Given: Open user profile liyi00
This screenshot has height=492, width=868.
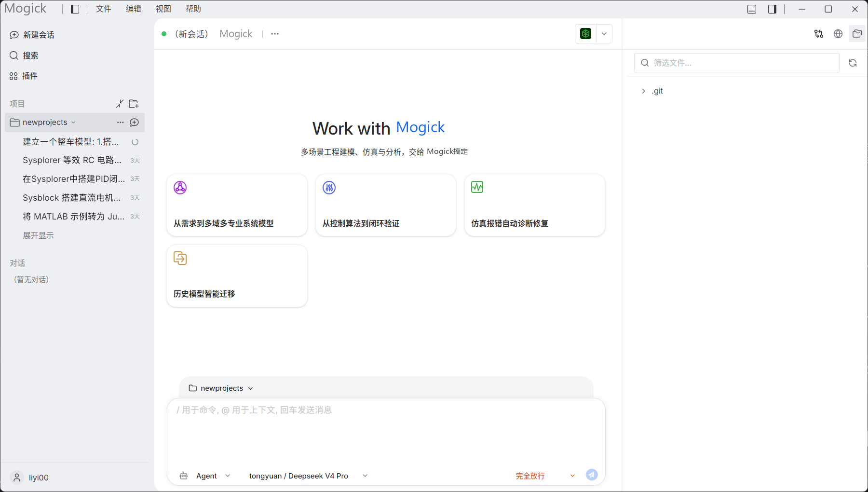Looking at the screenshot, I should click(x=30, y=478).
